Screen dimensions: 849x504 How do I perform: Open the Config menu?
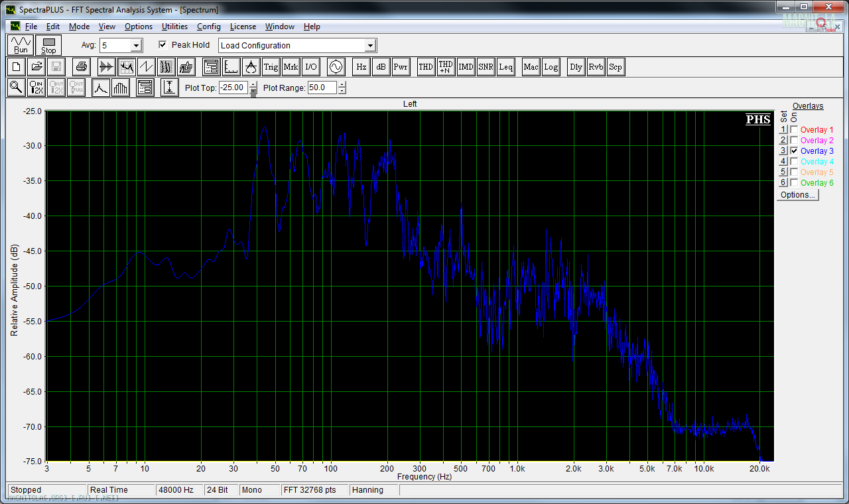(x=208, y=27)
